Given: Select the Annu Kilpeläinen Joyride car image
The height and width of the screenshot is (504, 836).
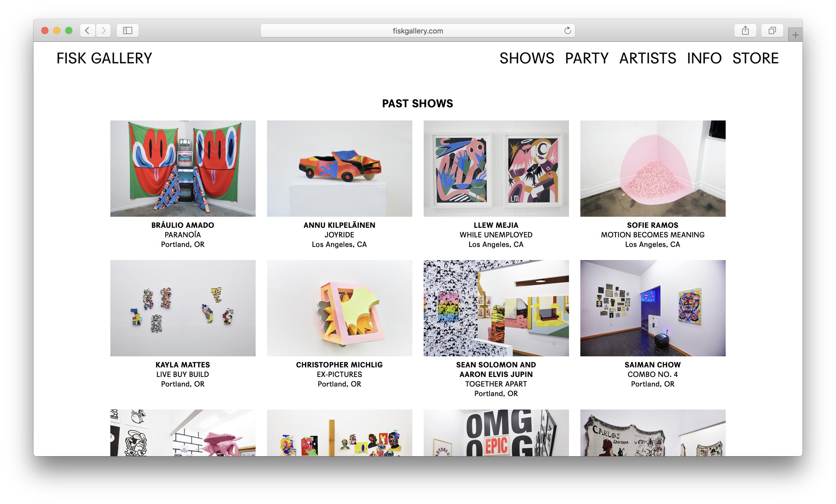Looking at the screenshot, I should pyautogui.click(x=340, y=169).
